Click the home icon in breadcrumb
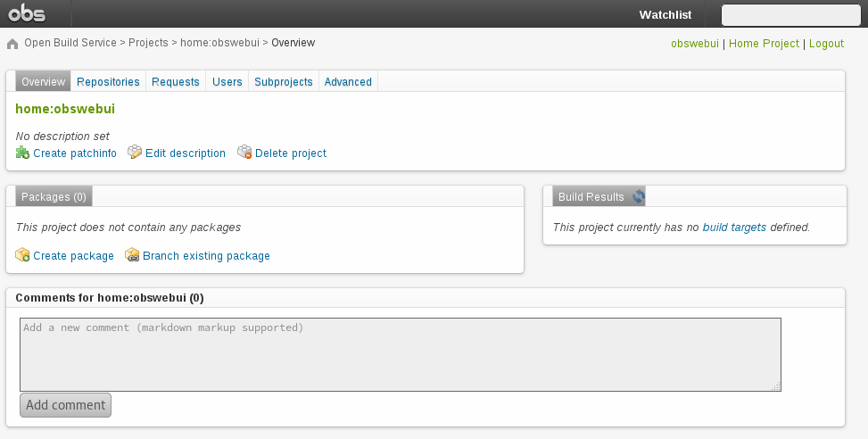This screenshot has width=868, height=439. 12,44
